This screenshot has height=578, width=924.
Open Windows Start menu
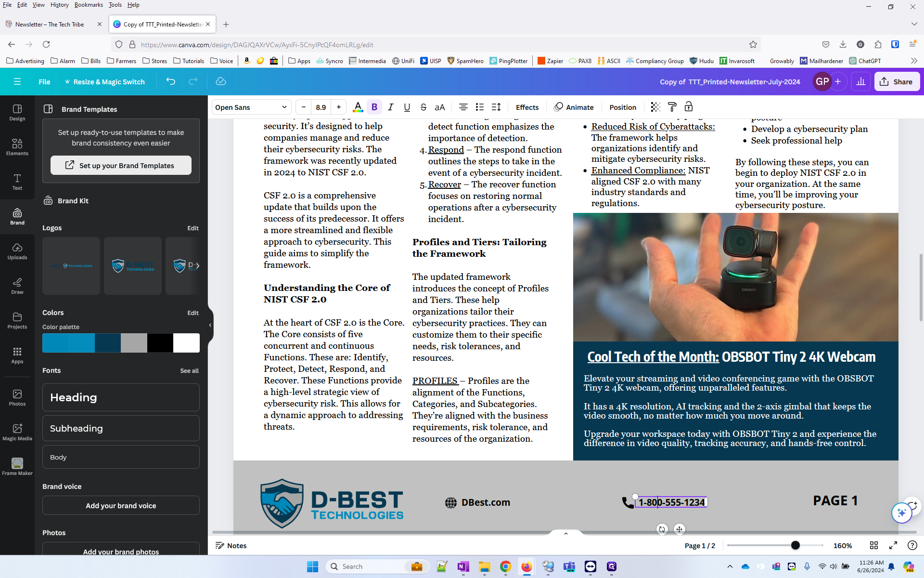[x=312, y=566]
